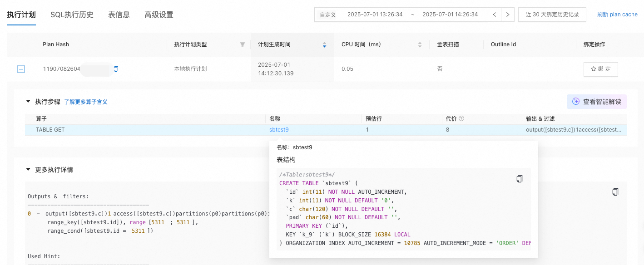Open the 自定义 time range selector
This screenshot has width=644, height=265.
pyautogui.click(x=328, y=15)
